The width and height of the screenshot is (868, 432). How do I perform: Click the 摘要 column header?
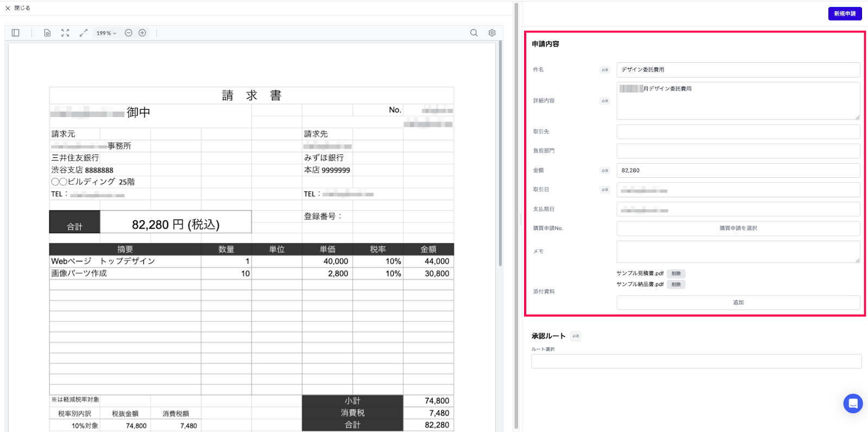point(125,249)
